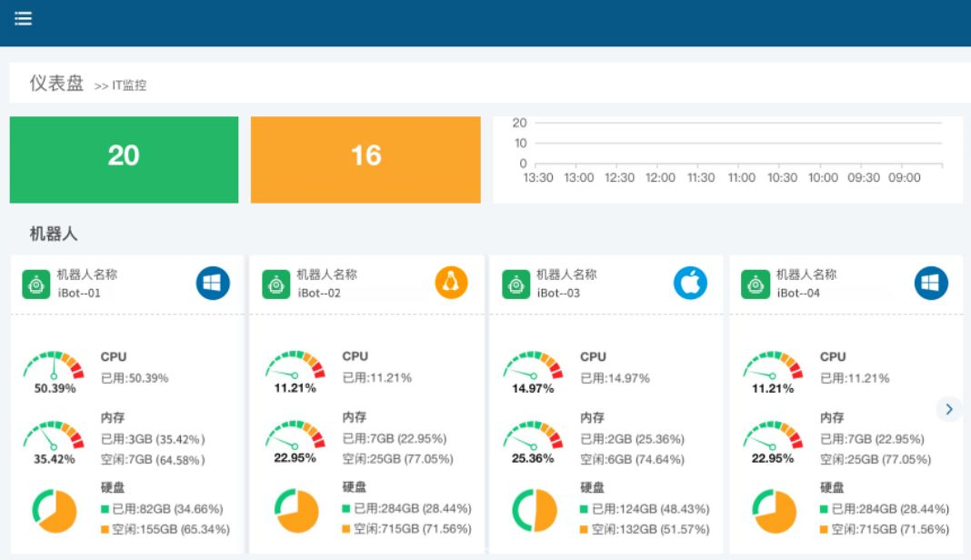Viewport: 971px width, 560px height.
Task: Click the IT监控 breadcrumb item
Action: [x=129, y=85]
